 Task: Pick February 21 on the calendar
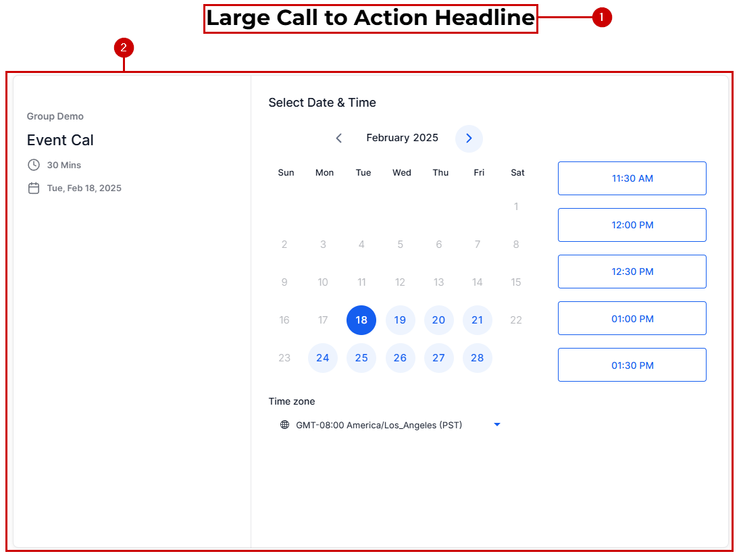478,320
